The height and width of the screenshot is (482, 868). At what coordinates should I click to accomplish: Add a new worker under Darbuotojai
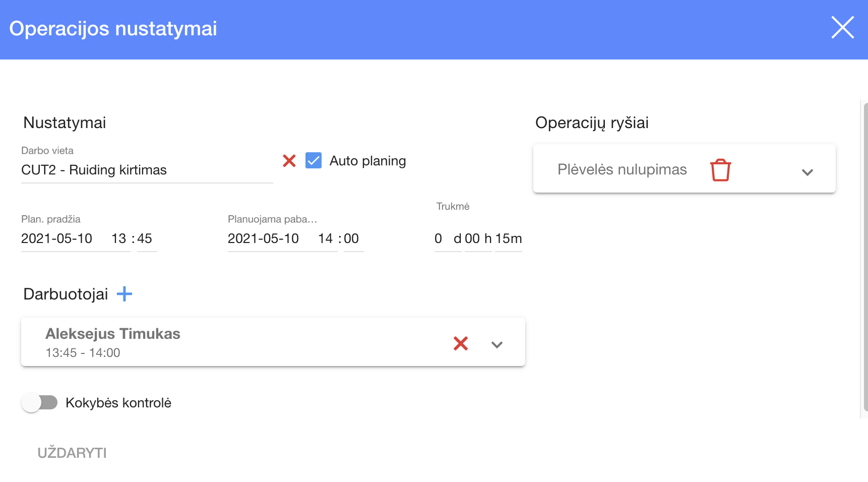tap(125, 294)
